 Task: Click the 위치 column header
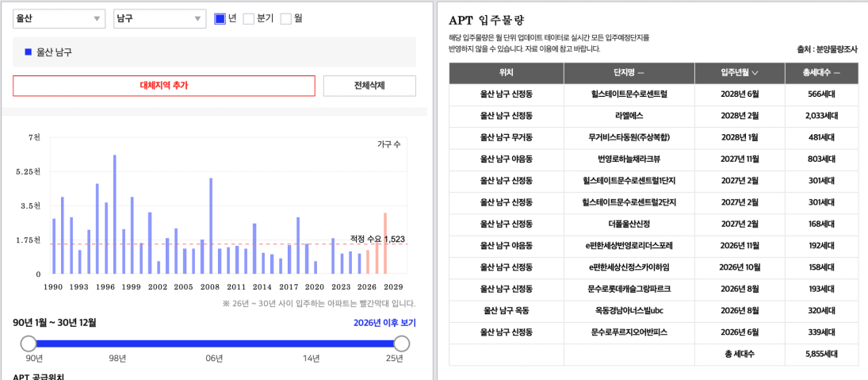click(506, 73)
